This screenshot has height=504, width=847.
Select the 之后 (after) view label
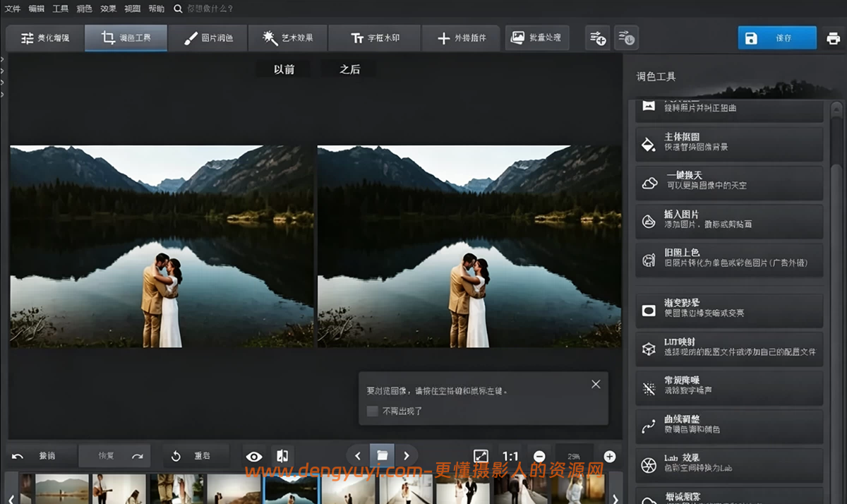[x=349, y=69]
